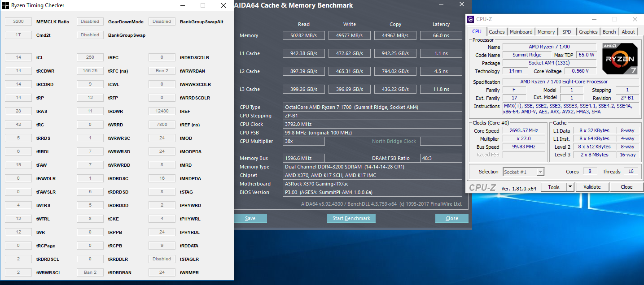Open the About tab in CPU-Z
Screen dimensions: 644x285
click(x=628, y=32)
